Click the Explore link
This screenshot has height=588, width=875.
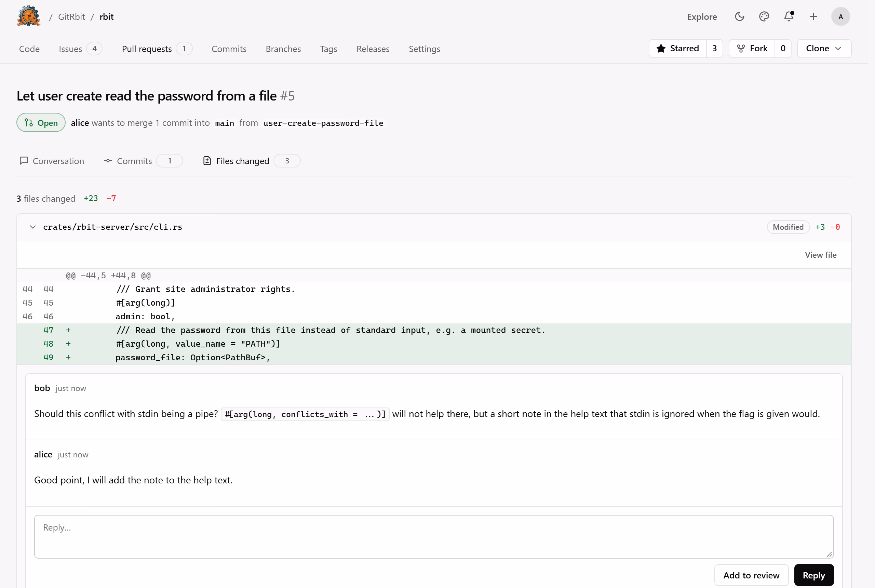[x=702, y=16]
